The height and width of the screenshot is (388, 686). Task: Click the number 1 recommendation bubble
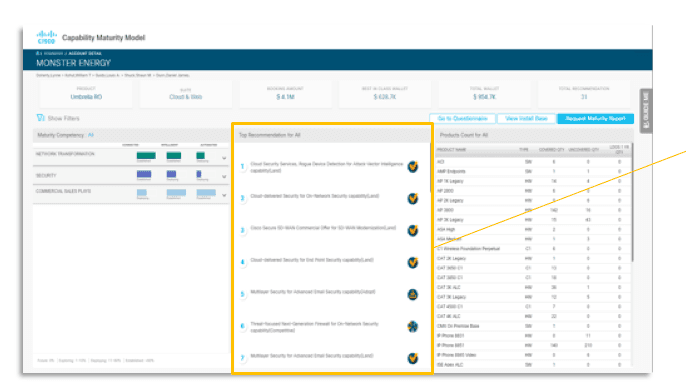click(242, 167)
